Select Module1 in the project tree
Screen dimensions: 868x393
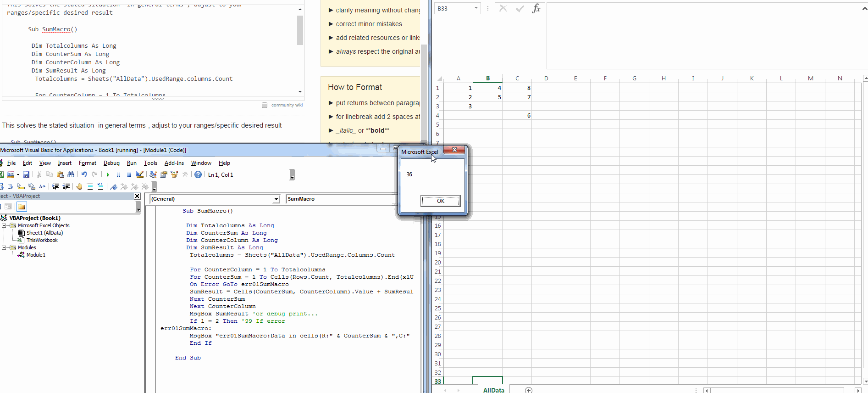(36, 255)
